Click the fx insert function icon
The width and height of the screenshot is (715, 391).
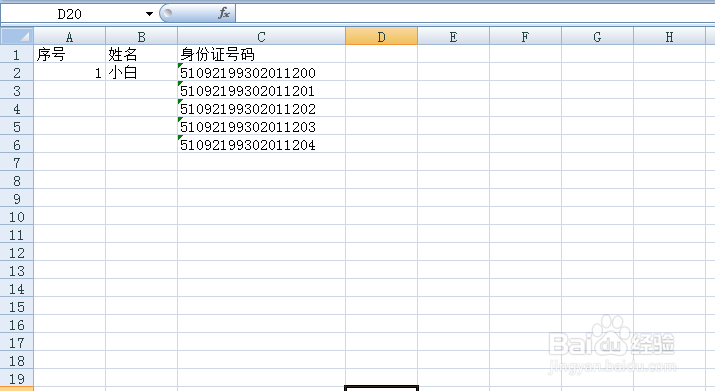click(x=223, y=13)
